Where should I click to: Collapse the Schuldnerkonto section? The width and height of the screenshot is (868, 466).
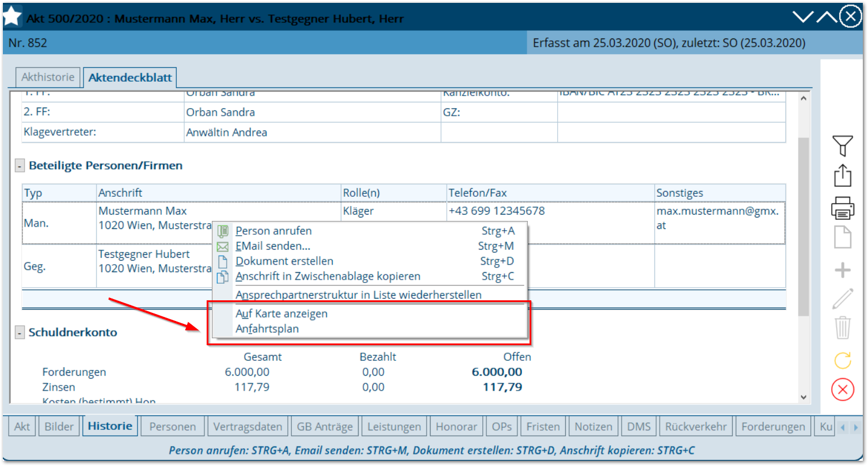point(20,333)
